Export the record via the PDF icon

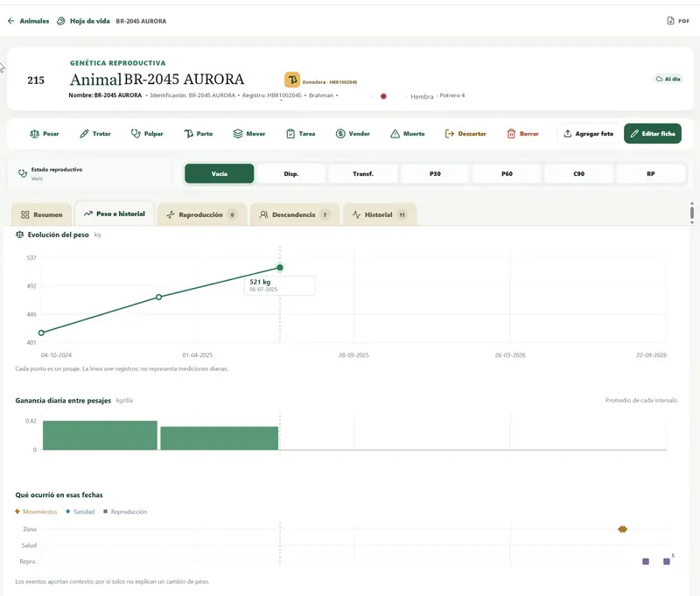pos(670,21)
